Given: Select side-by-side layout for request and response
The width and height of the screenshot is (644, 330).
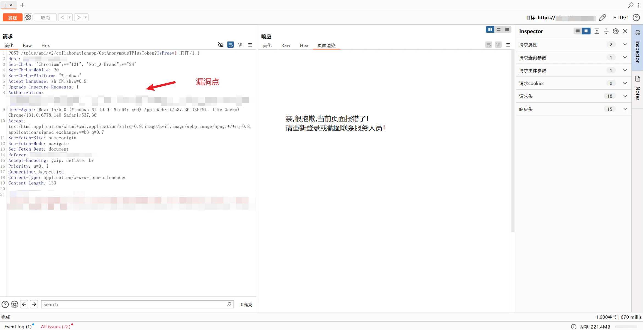Looking at the screenshot, I should pyautogui.click(x=490, y=29).
